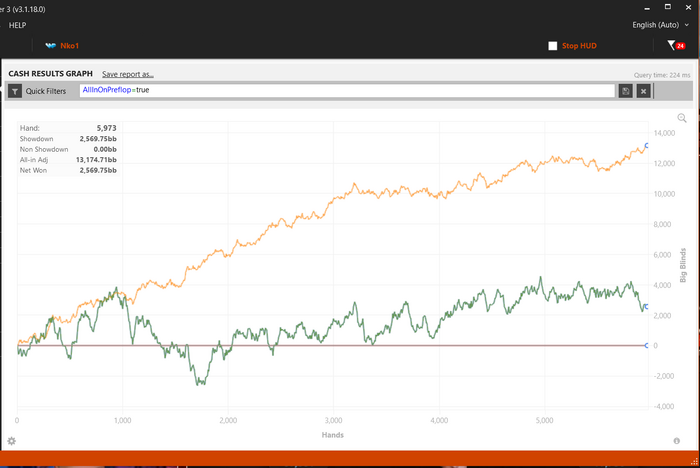The height and width of the screenshot is (468, 700).
Task: Click the graph zoom magnifier icon
Action: 682,118
